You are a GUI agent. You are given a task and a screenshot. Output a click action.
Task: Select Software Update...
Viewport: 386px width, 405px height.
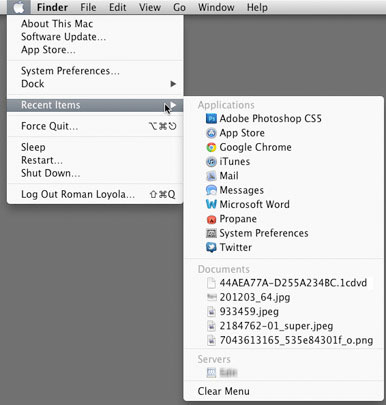[95, 37]
